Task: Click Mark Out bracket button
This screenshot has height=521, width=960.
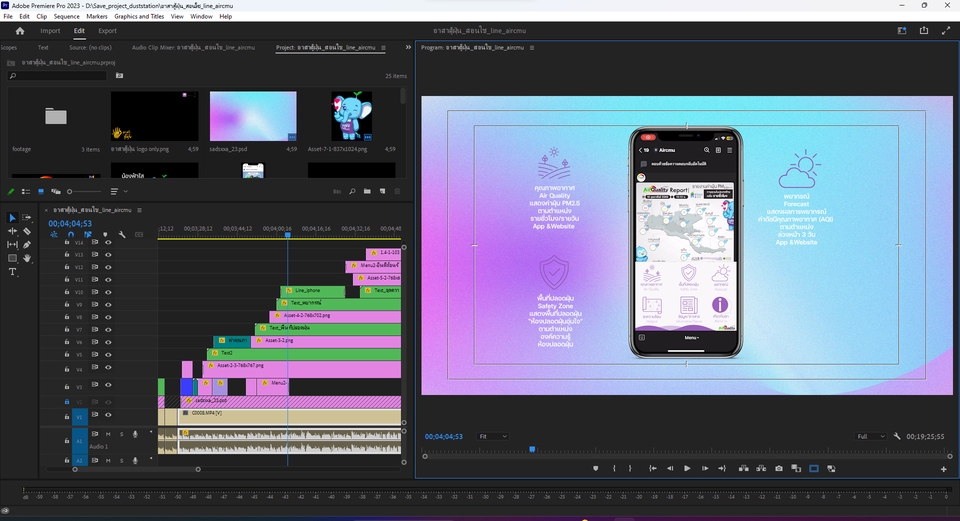Action: [630, 468]
